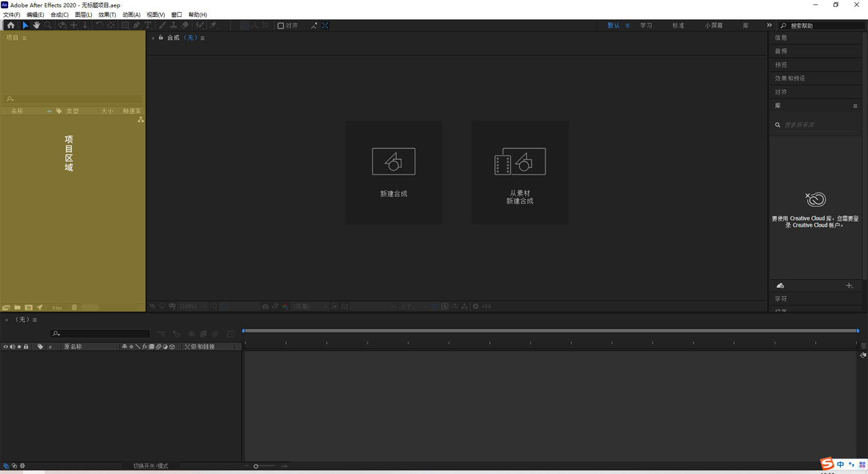Select the Clone Stamp tool
Image resolution: width=868 pixels, height=474 pixels.
tap(174, 25)
